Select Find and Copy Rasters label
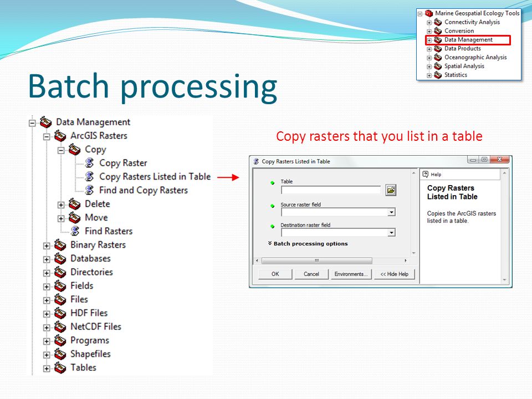This screenshot has height=399, width=532. pyautogui.click(x=144, y=190)
